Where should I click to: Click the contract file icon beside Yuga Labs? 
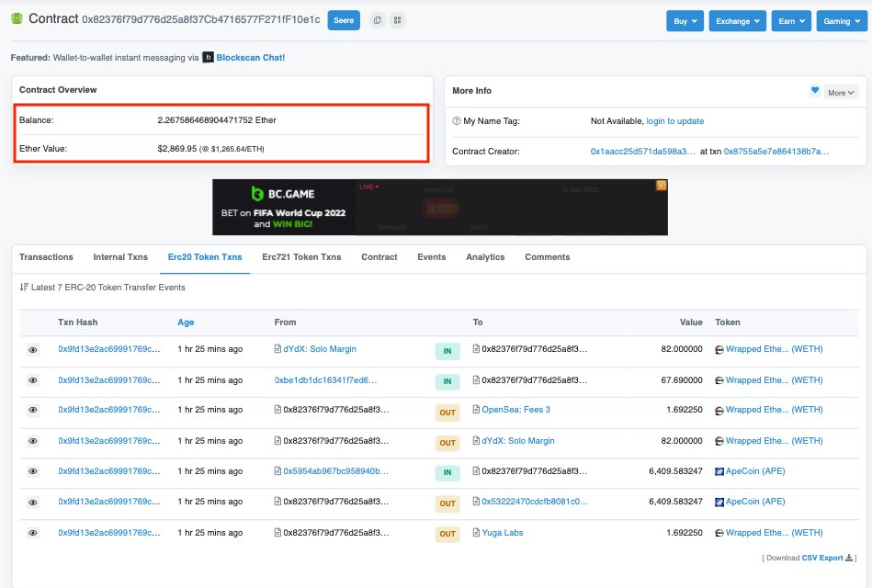[476, 532]
